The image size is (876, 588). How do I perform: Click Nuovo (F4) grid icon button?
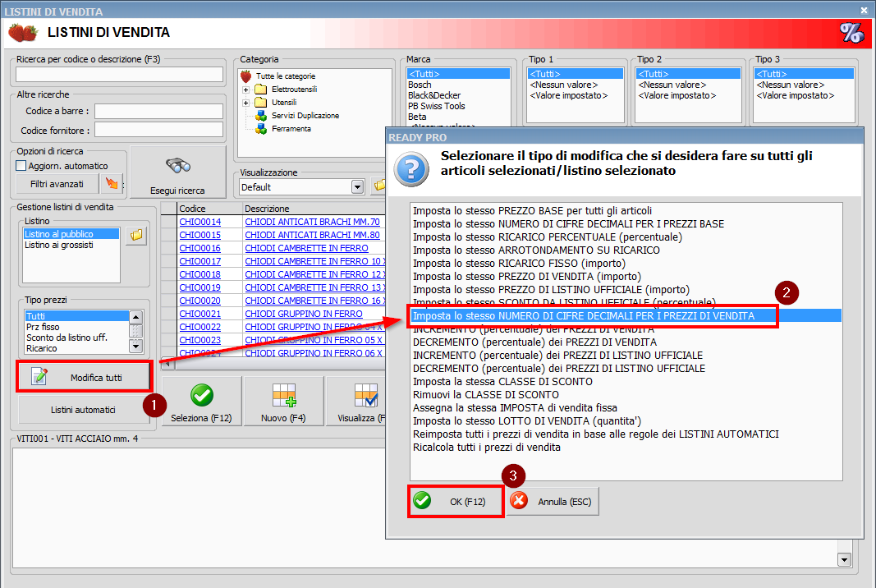coord(284,402)
